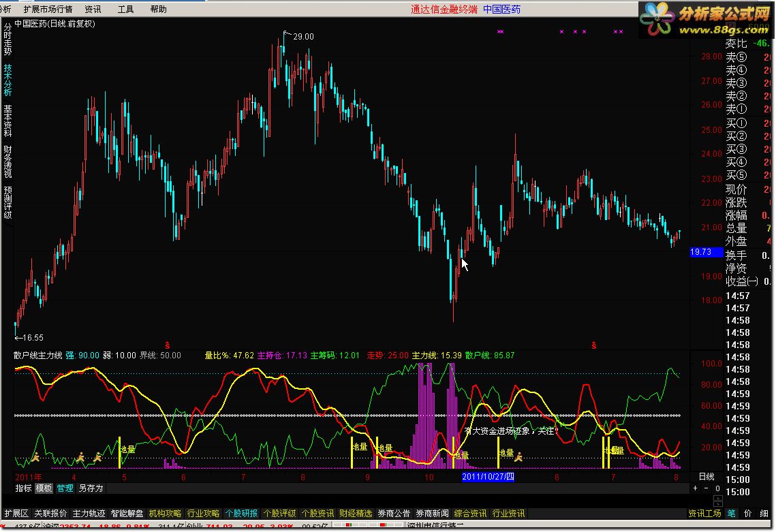
Task: Click the 0 reset button next to minus
Action: click(717, 488)
